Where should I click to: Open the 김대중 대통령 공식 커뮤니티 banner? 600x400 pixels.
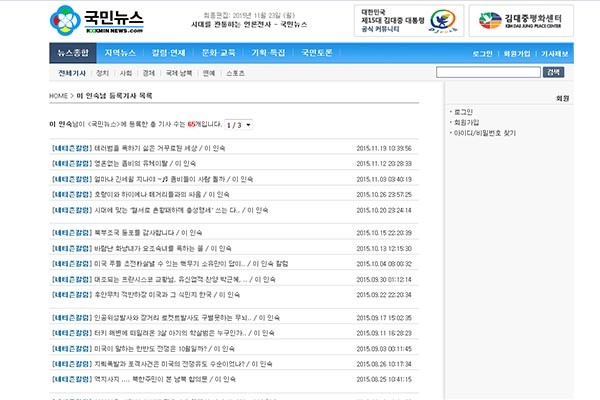(x=409, y=21)
